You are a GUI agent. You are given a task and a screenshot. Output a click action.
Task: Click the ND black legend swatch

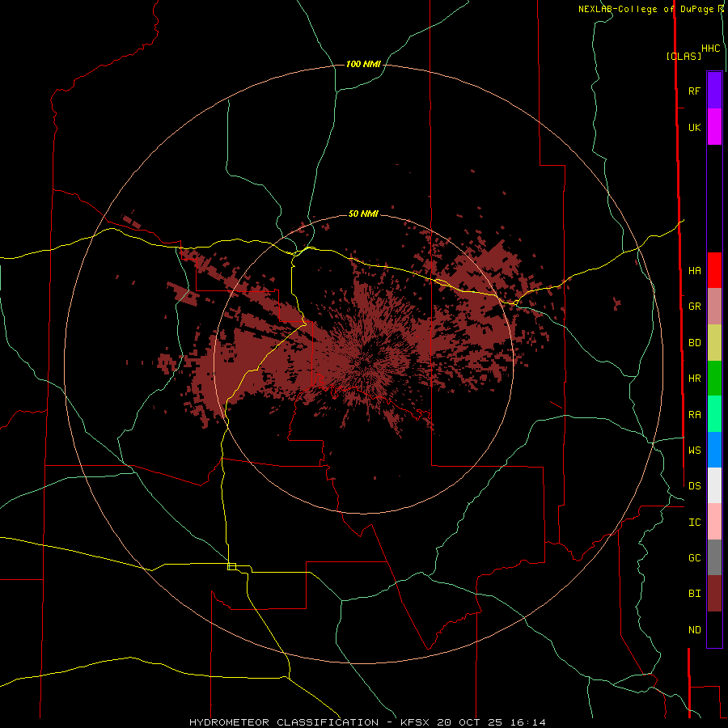714,629
